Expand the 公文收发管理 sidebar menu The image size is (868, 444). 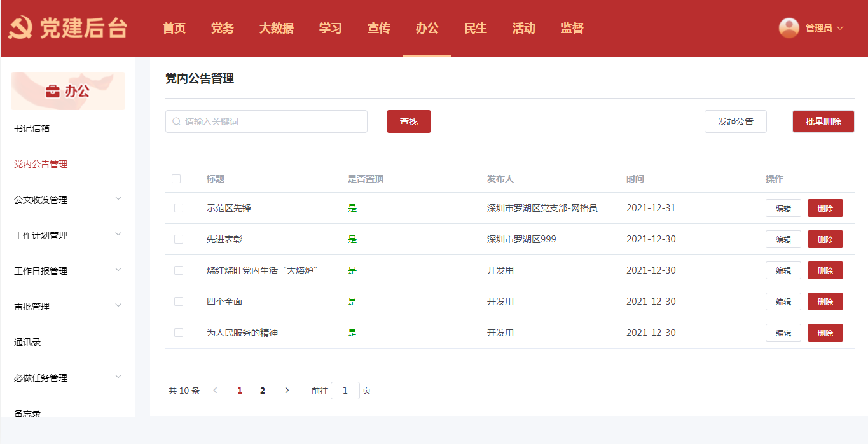coord(118,199)
